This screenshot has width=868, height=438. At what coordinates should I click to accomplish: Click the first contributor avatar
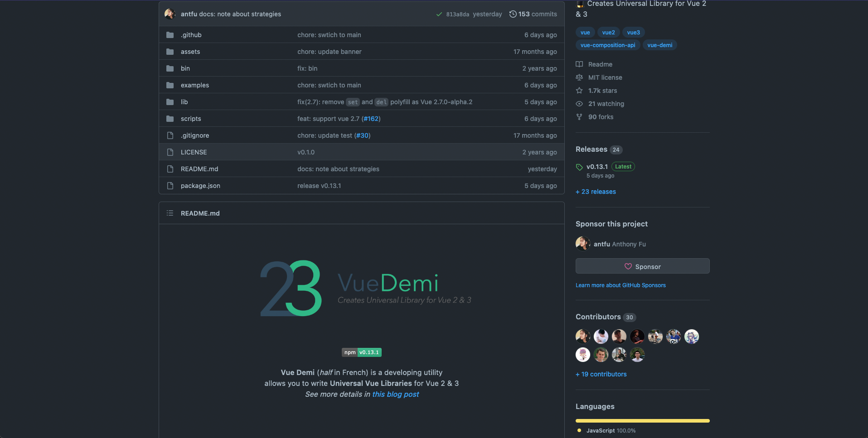coord(583,337)
